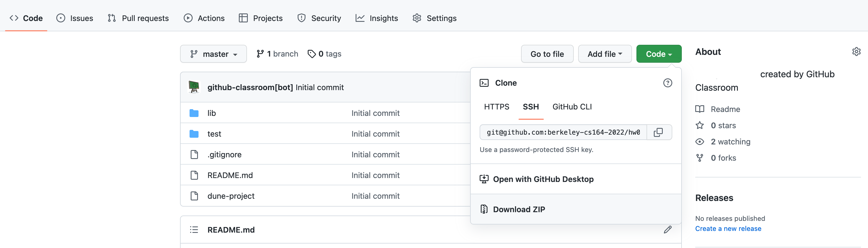868x248 pixels.
Task: Open the README outline list icon
Action: pos(194,230)
